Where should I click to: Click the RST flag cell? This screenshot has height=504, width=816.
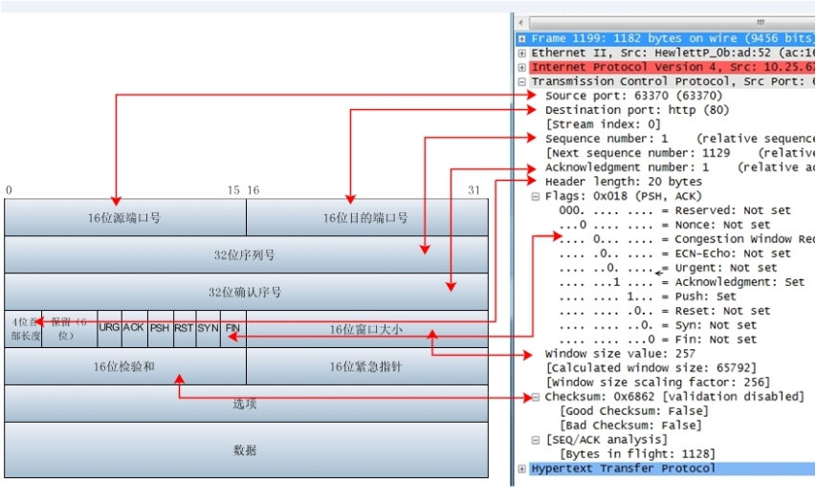click(x=185, y=329)
